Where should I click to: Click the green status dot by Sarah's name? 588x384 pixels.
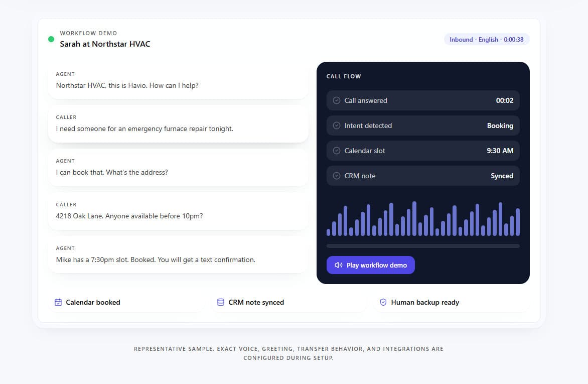51,39
